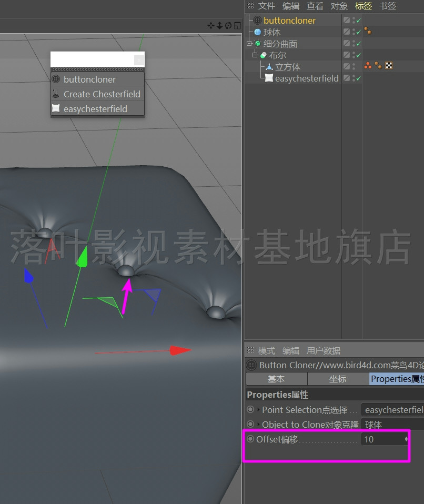Click the object manager grip icon
The height and width of the screenshot is (504, 424).
(x=250, y=5)
